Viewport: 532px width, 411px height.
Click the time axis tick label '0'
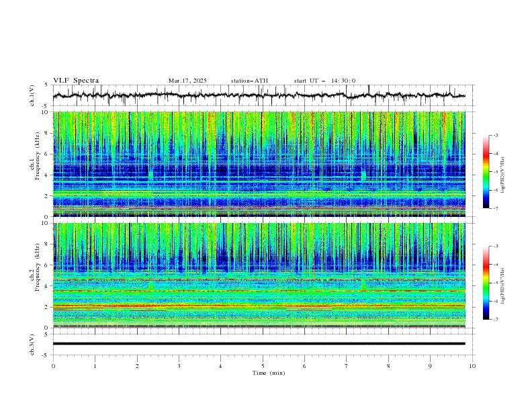coord(53,366)
